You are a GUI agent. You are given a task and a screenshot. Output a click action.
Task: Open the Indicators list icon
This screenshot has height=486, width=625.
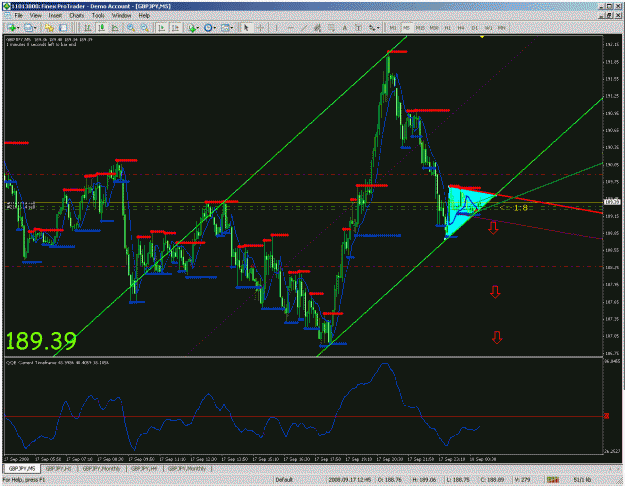point(192,28)
